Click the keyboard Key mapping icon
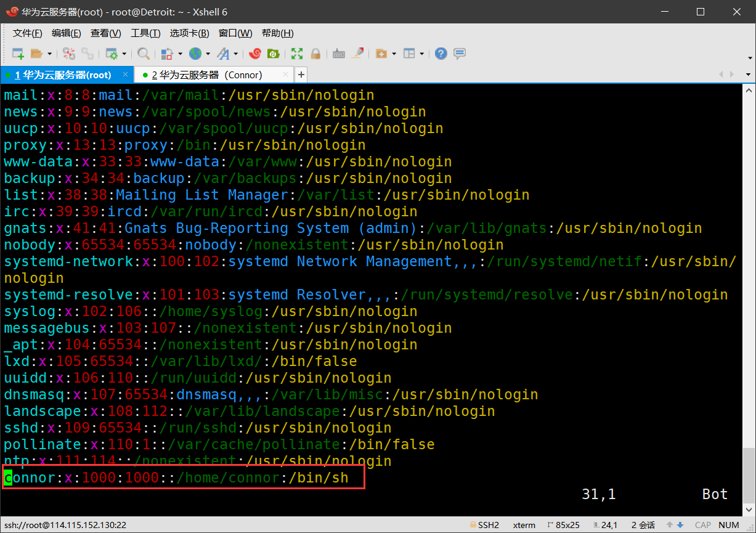Screen dimensions: 756x533 pos(338,54)
